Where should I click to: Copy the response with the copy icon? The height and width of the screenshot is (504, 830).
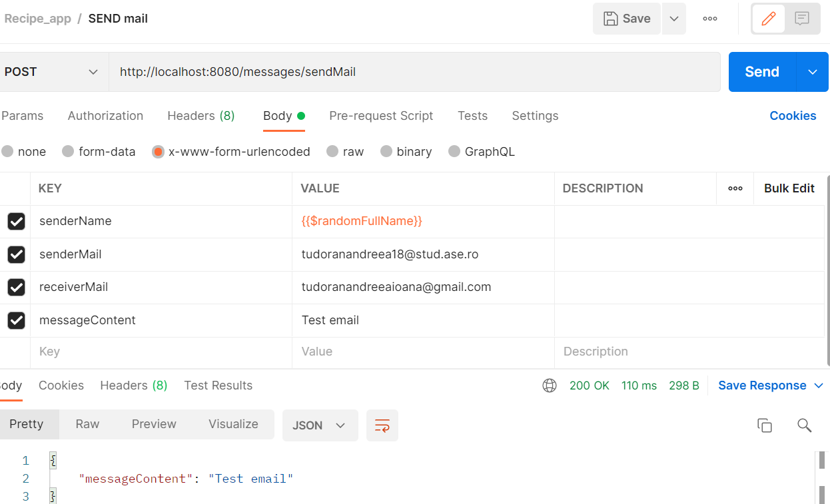tap(765, 425)
